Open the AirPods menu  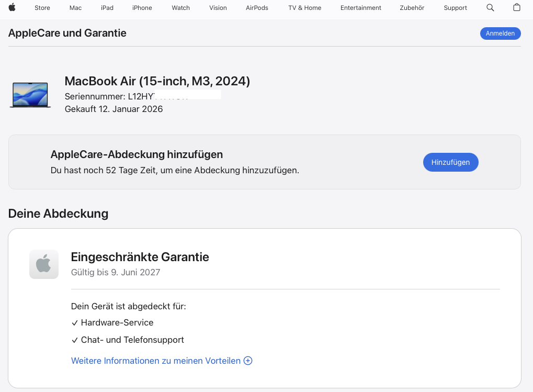click(257, 7)
